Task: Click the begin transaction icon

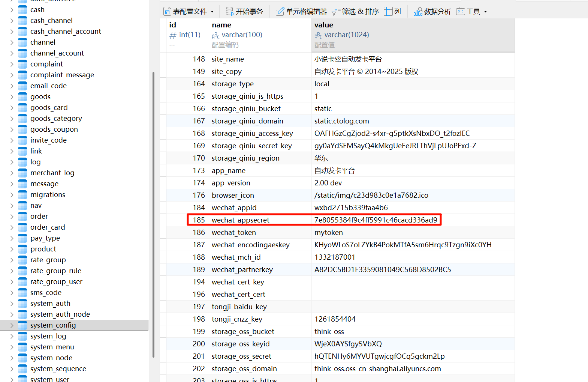Action: click(230, 12)
